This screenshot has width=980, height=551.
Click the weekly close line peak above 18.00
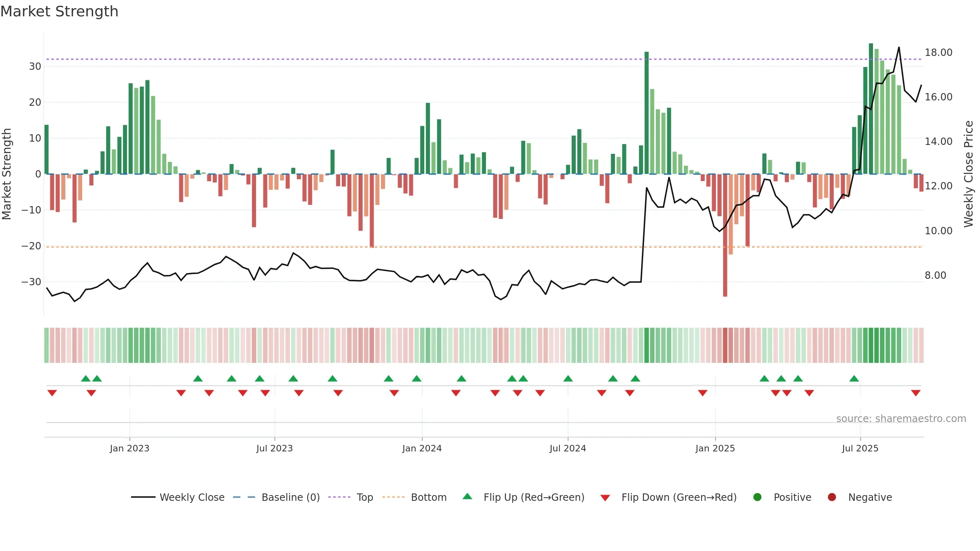pyautogui.click(x=899, y=47)
